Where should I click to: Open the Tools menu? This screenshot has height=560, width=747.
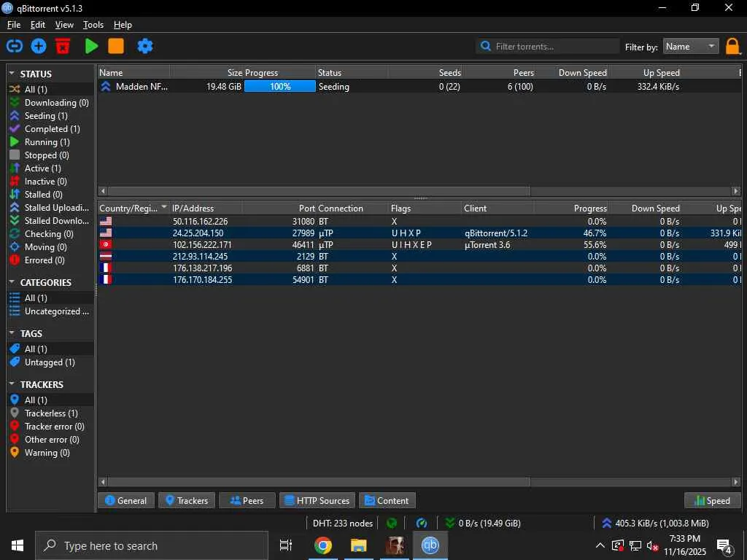[x=93, y=25]
